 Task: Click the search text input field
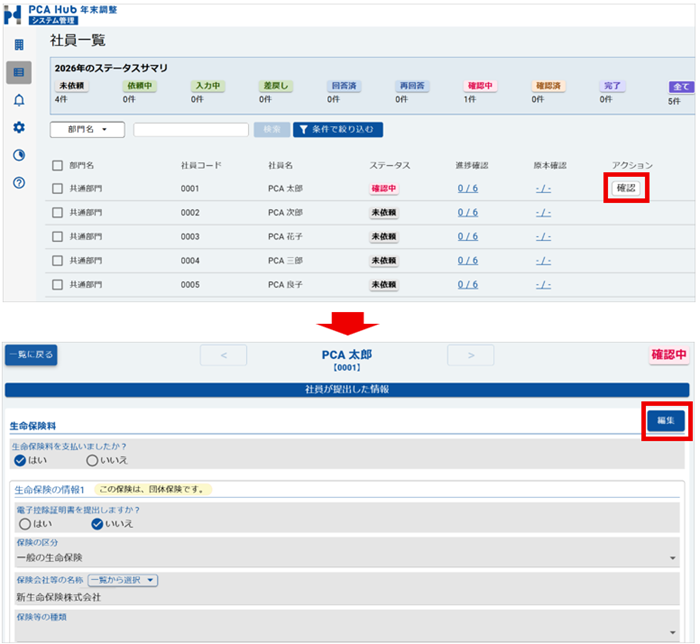pos(191,130)
